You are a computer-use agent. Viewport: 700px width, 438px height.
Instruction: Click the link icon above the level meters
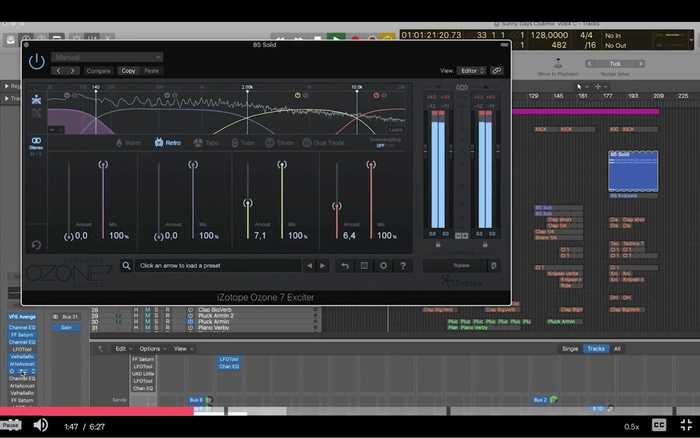tap(462, 87)
